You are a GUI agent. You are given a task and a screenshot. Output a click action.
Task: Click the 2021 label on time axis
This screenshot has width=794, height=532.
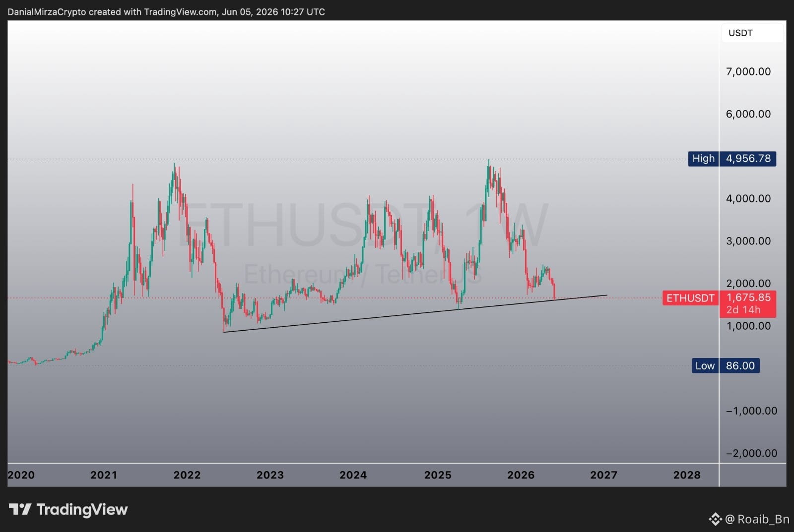tap(104, 475)
